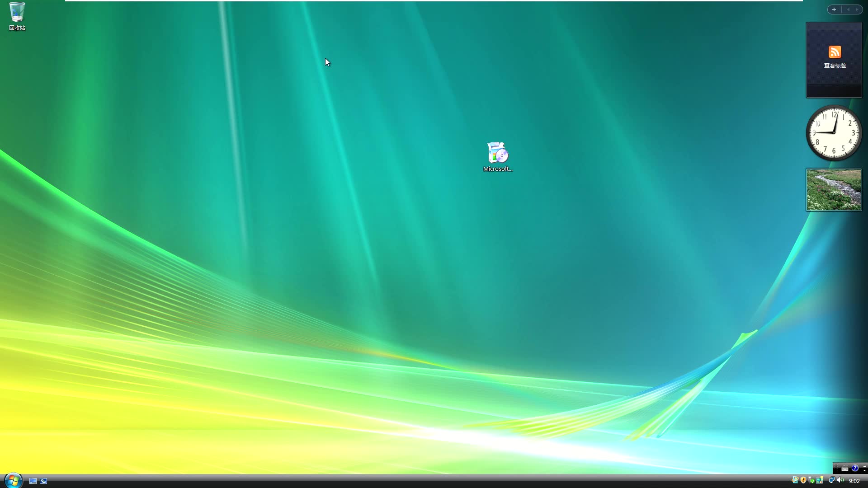Click the sidebar add gadgets plus button
Screen dimensions: 868x488
point(834,9)
